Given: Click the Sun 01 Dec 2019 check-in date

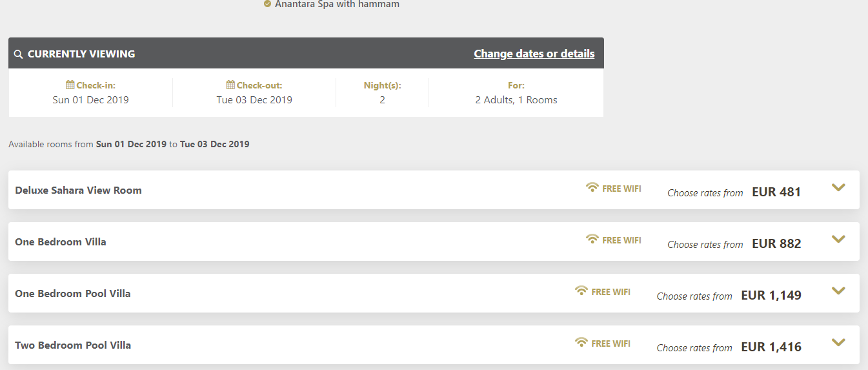Looking at the screenshot, I should tap(90, 100).
